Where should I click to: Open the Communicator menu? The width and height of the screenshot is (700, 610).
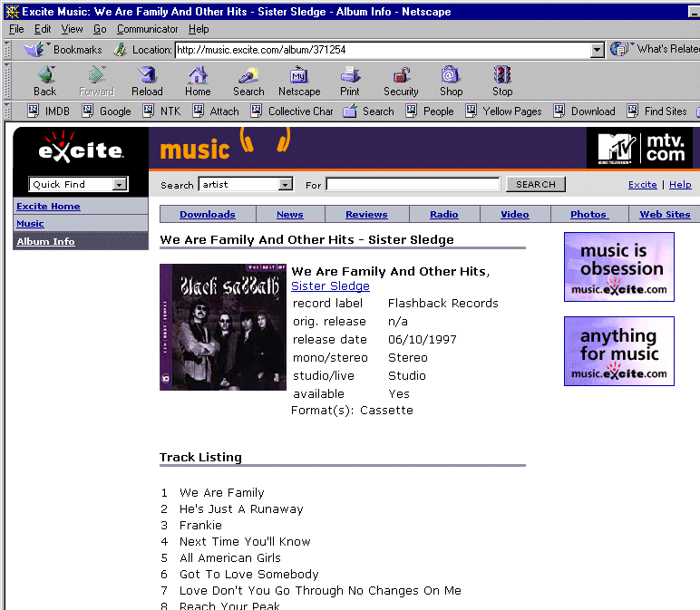click(x=148, y=29)
